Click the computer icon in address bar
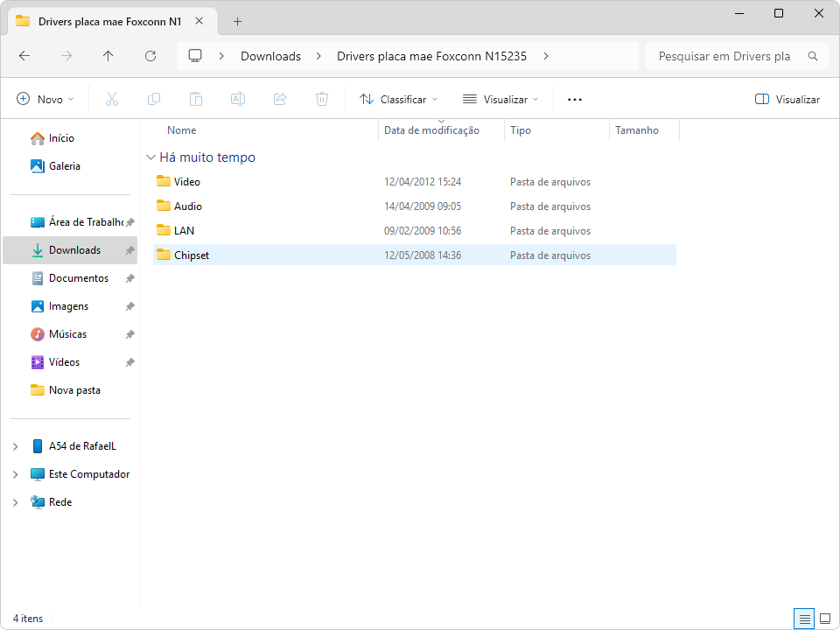Viewport: 840px width, 630px height. coord(195,56)
